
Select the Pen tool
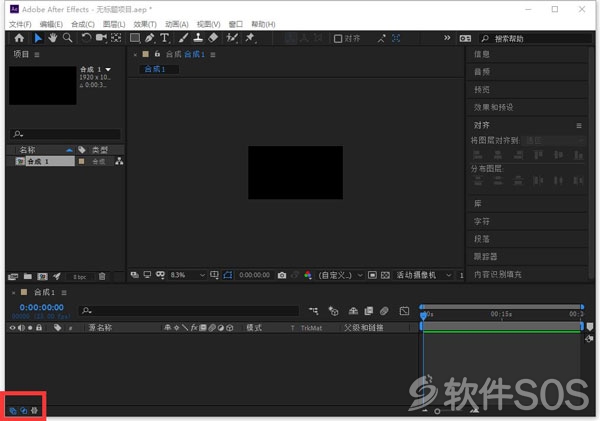150,38
